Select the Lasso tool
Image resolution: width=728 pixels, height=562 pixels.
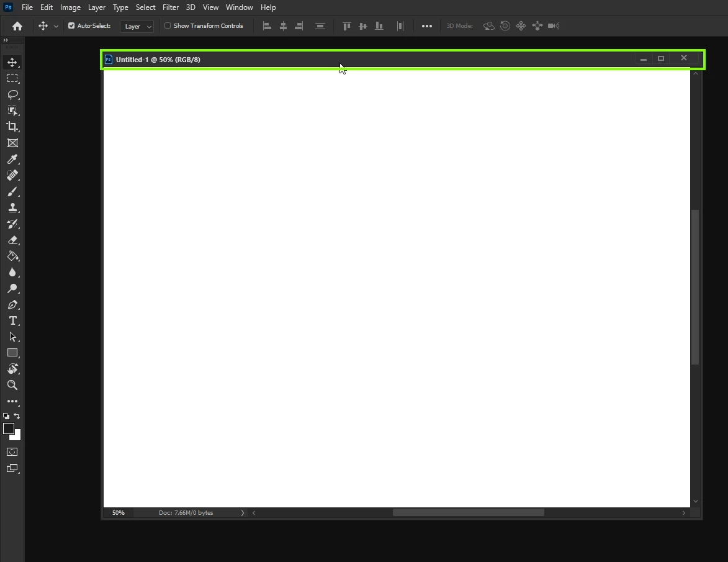pyautogui.click(x=12, y=95)
